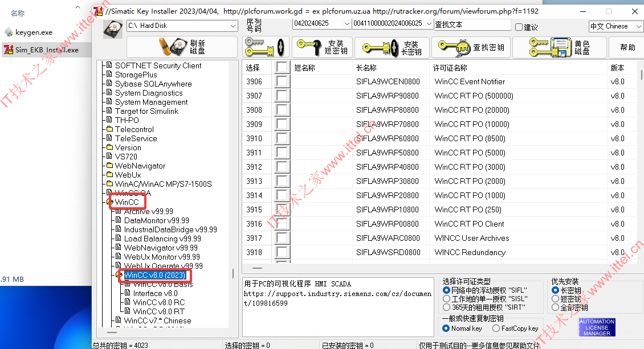Click the folder icon beside the WebUx folder
The height and width of the screenshot is (349, 644).
[109, 174]
